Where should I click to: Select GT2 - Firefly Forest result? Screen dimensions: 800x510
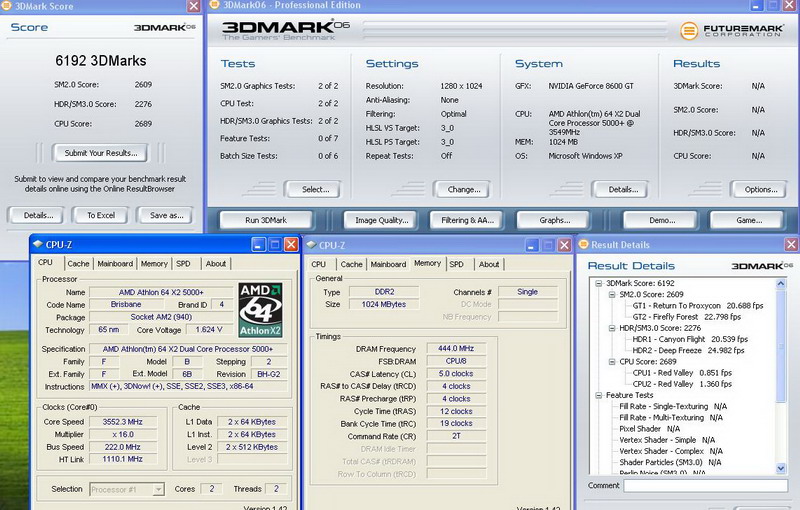(x=687, y=317)
